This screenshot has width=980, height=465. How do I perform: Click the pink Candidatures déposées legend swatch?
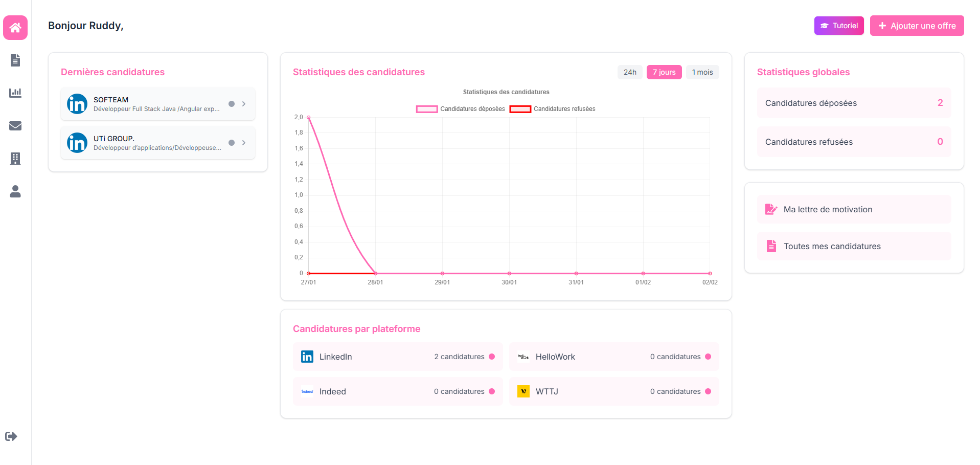pyautogui.click(x=427, y=109)
